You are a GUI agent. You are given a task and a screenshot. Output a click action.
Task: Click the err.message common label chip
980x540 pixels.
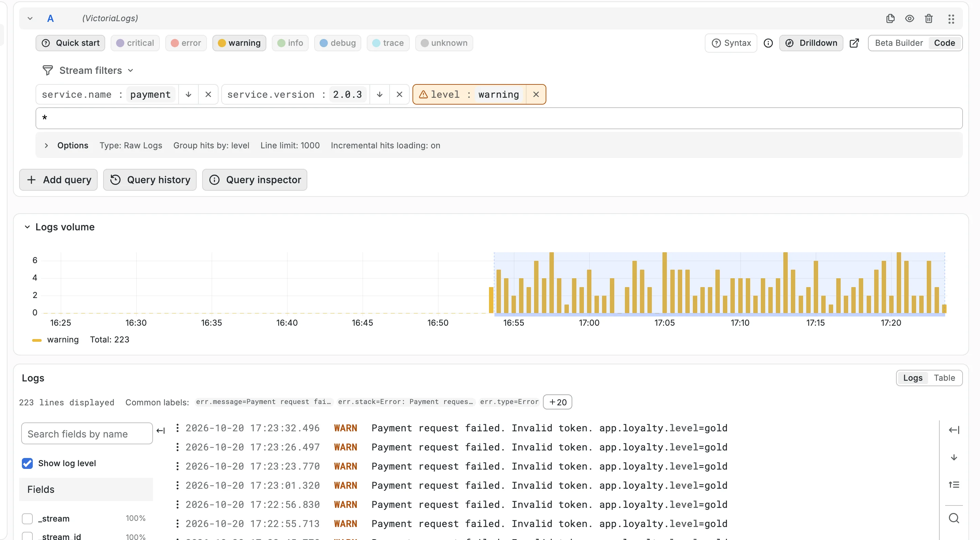pos(264,402)
